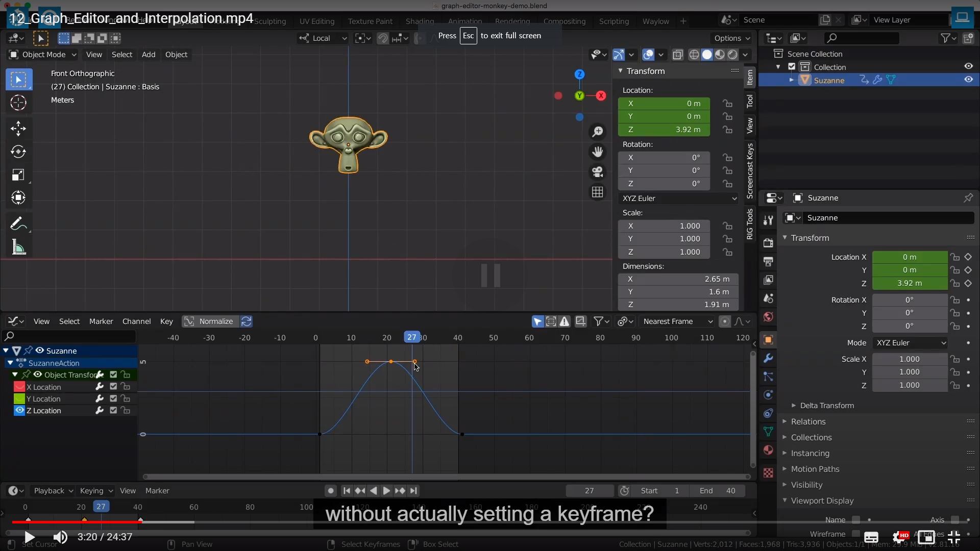
Task: Toggle Z Location channel visibility eye
Action: 19,410
